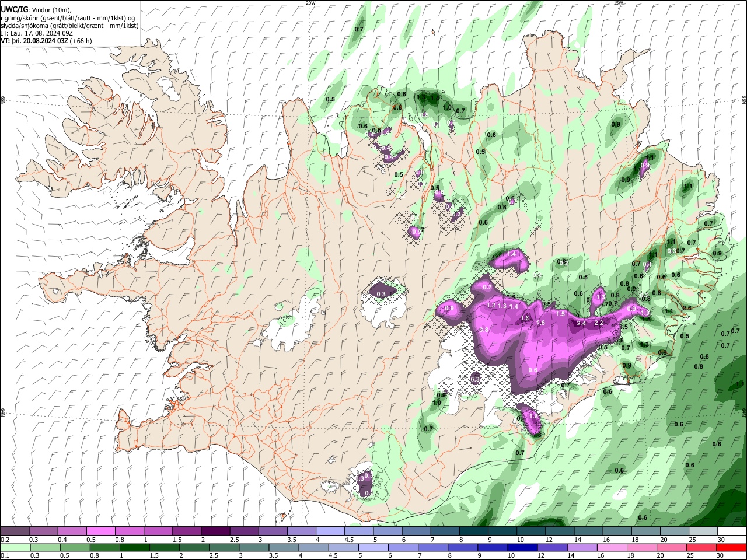
Task: Click upper legend magenta swatch between 0.5 and 0.8
Action: coord(101,531)
